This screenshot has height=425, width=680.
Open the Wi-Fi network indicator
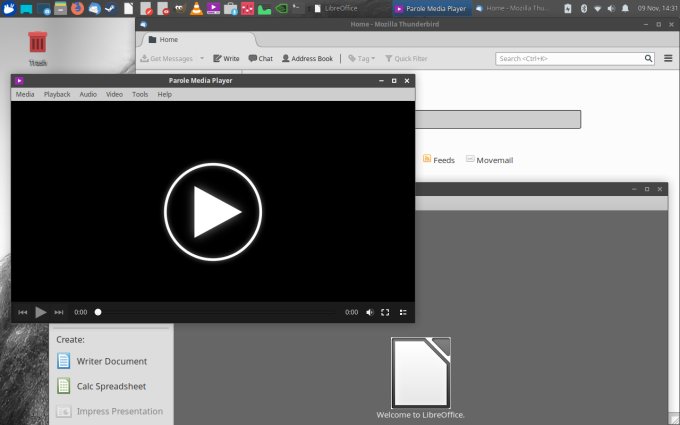click(x=598, y=8)
